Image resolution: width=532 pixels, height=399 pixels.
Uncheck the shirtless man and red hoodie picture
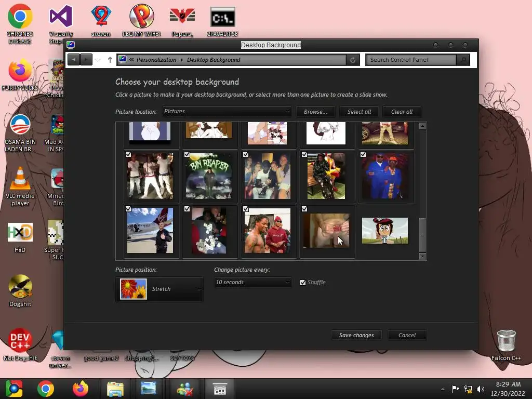tap(246, 209)
